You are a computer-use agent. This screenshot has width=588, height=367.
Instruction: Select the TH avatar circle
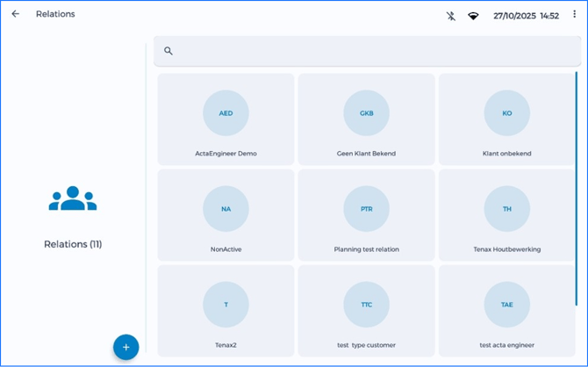(507, 209)
